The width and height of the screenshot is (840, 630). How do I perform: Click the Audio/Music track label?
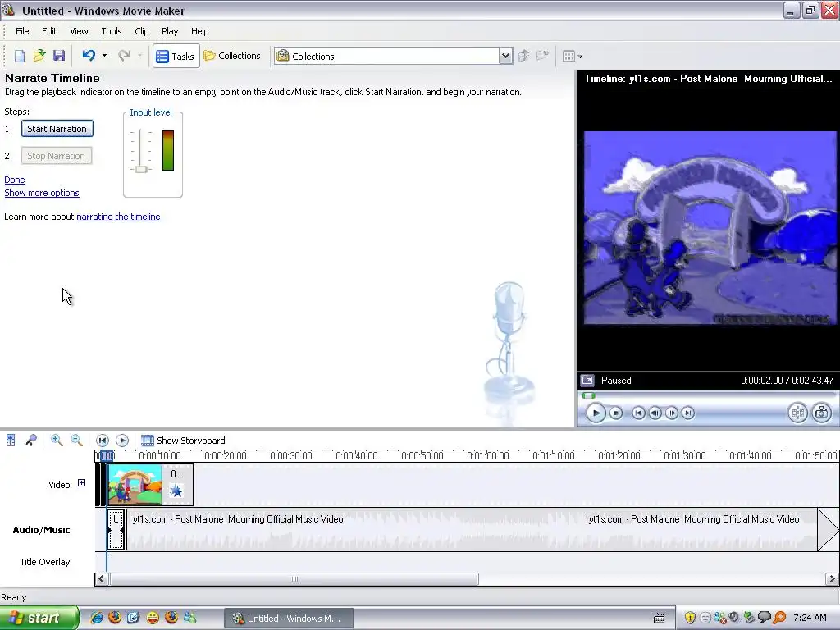pos(41,530)
